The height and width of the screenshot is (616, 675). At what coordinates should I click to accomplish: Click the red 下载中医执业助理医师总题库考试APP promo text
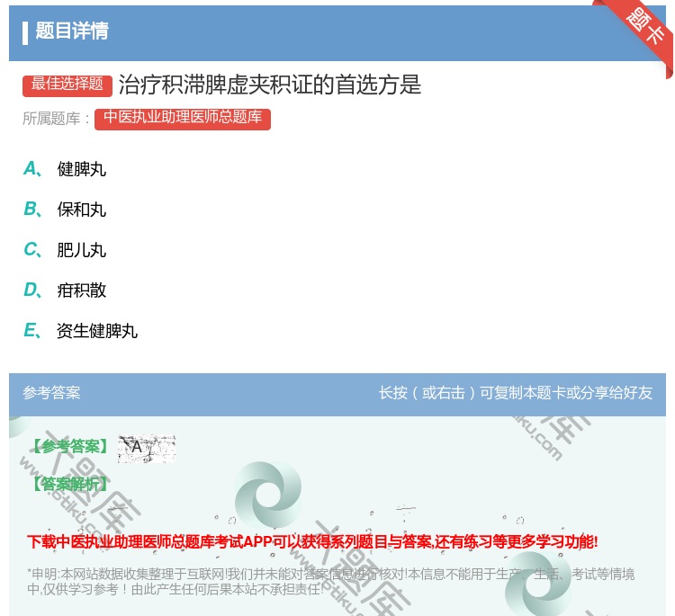point(312,541)
